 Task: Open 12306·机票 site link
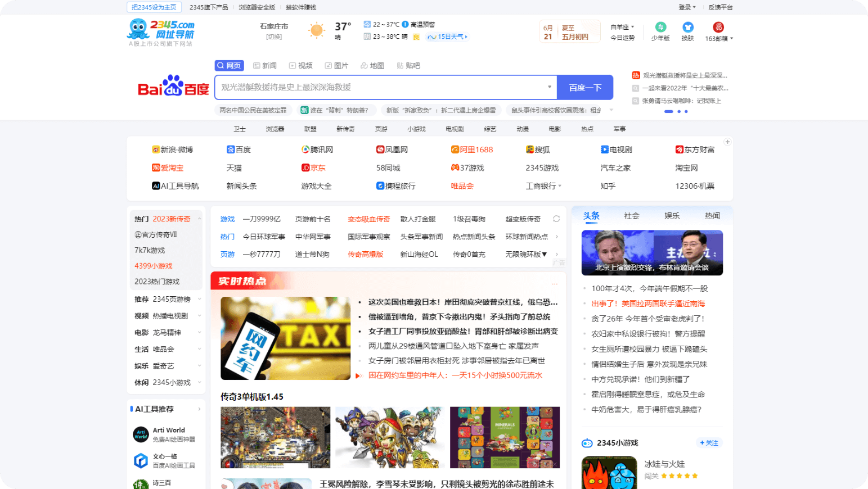695,185
